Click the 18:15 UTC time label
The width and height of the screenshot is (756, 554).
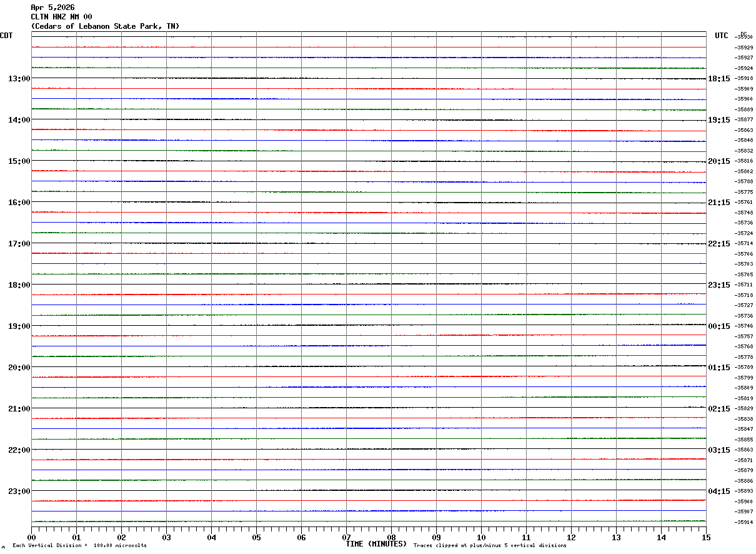[719, 79]
